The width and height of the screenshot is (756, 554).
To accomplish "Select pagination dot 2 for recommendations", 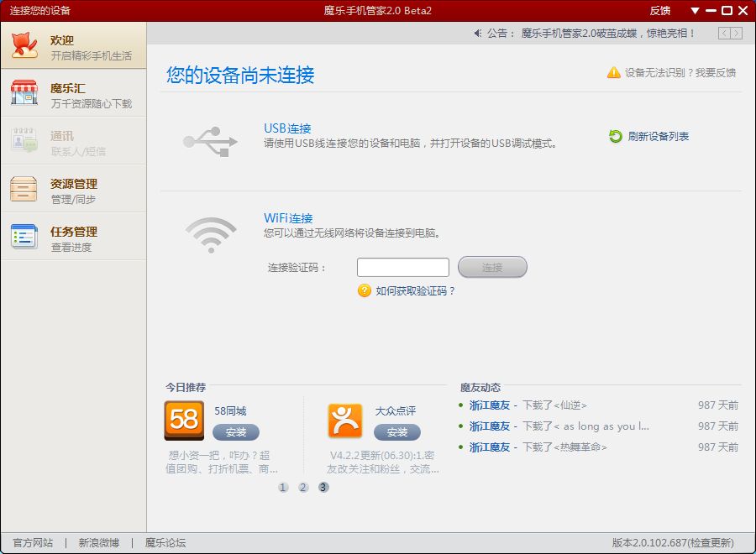I will pyautogui.click(x=302, y=487).
